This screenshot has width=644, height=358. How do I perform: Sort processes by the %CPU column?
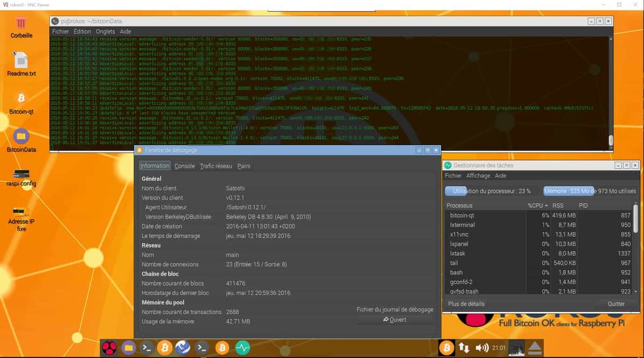[538, 205]
